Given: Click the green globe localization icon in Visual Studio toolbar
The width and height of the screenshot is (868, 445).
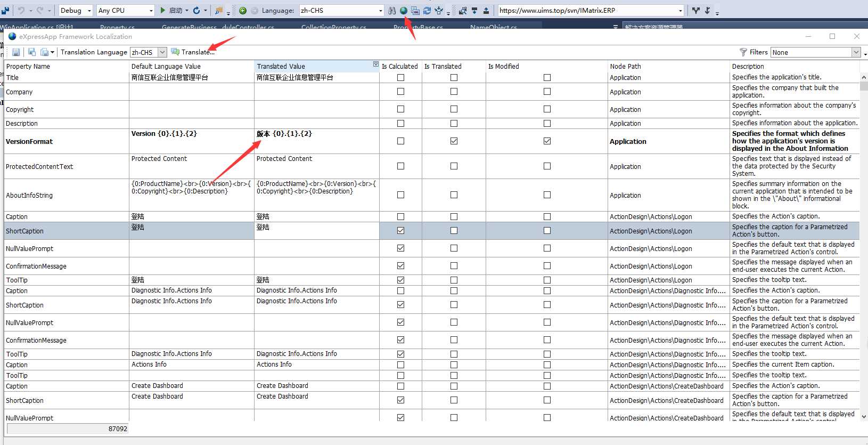Looking at the screenshot, I should 404,10.
